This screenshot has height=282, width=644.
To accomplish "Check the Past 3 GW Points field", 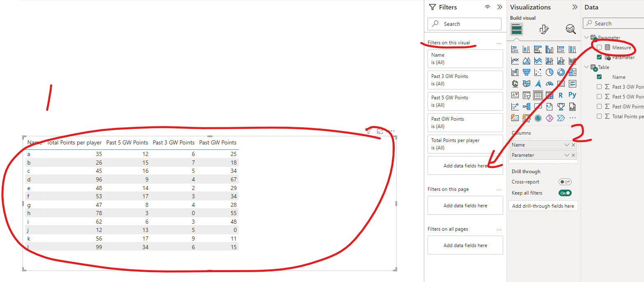I will click(x=599, y=87).
